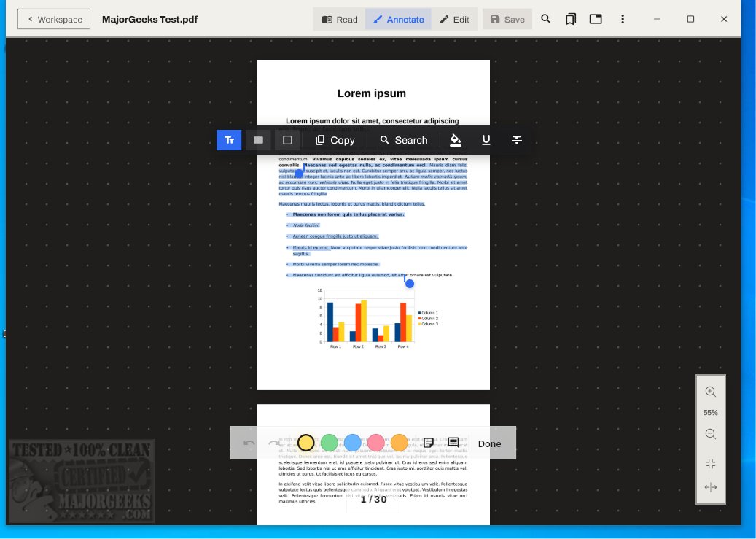This screenshot has width=756, height=539.
Task: Strike through the selected text
Action: (516, 140)
